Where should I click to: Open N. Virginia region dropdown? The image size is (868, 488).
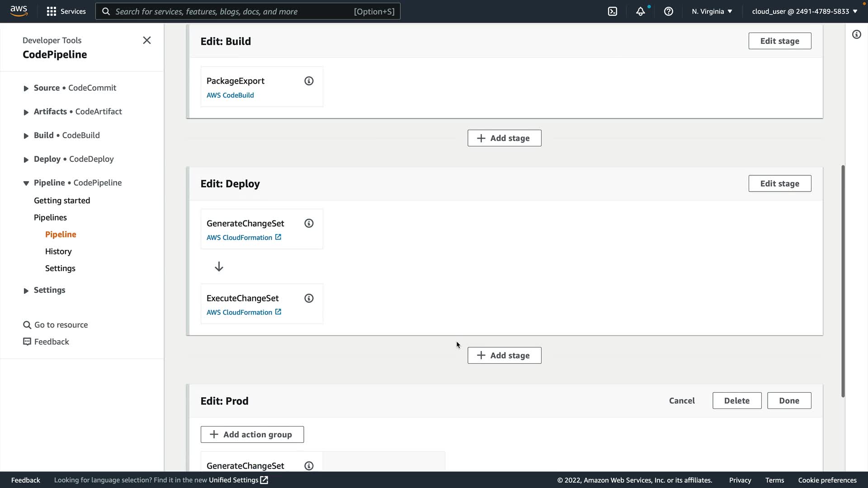[x=712, y=11]
